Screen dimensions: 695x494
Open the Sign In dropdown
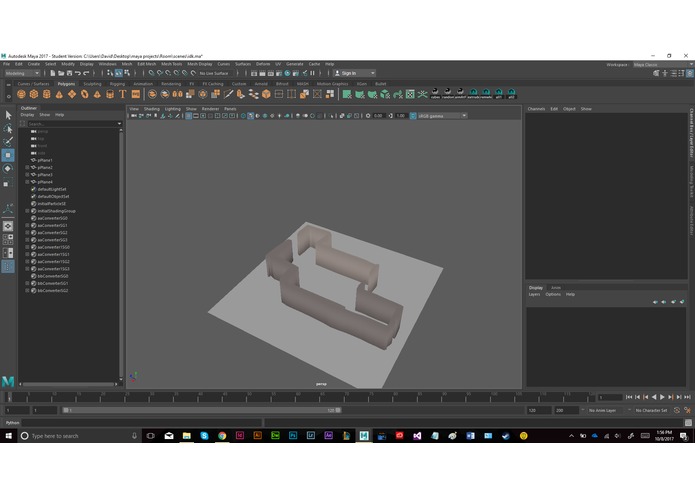[354, 73]
